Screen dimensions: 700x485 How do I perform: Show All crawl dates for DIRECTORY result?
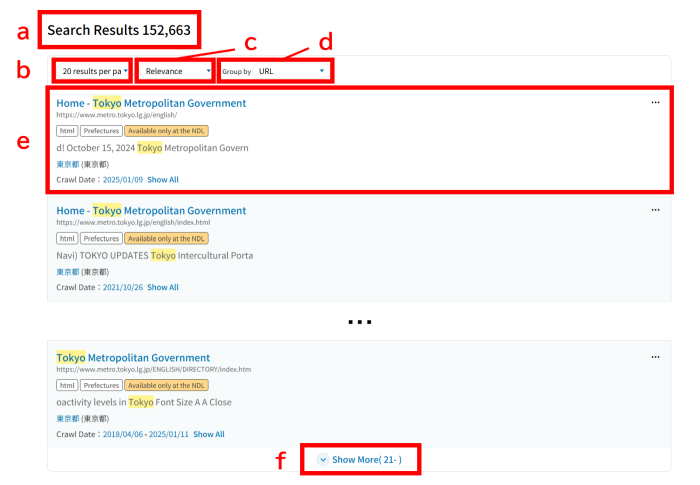[209, 434]
